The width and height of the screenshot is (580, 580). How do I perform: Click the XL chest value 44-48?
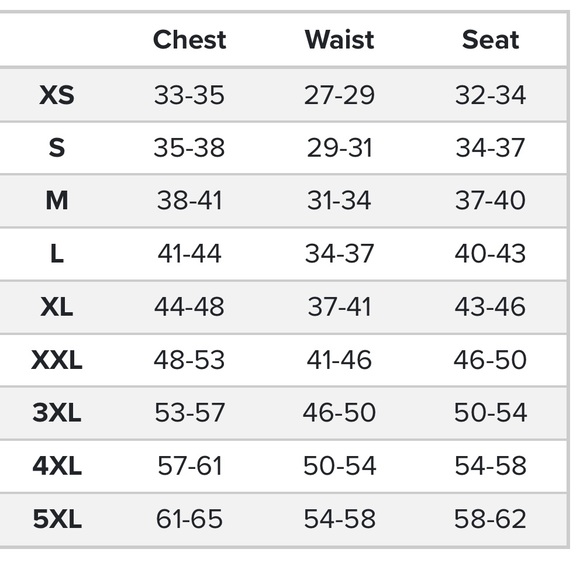click(x=189, y=307)
